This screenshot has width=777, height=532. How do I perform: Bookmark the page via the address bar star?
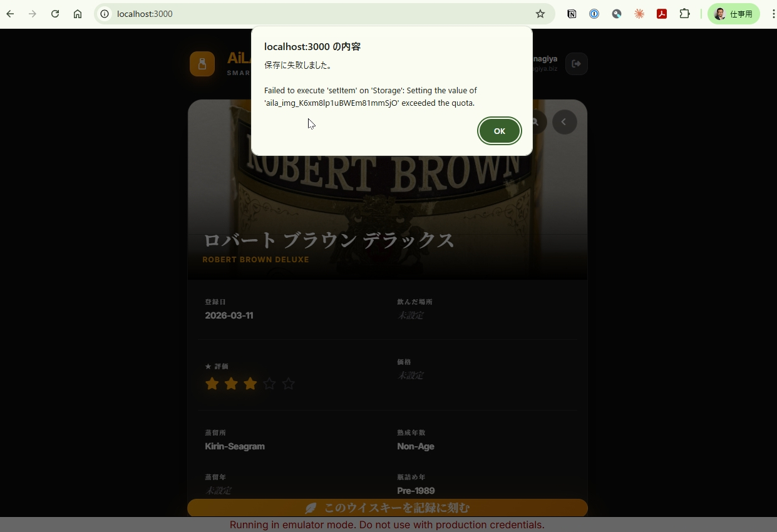tap(540, 13)
